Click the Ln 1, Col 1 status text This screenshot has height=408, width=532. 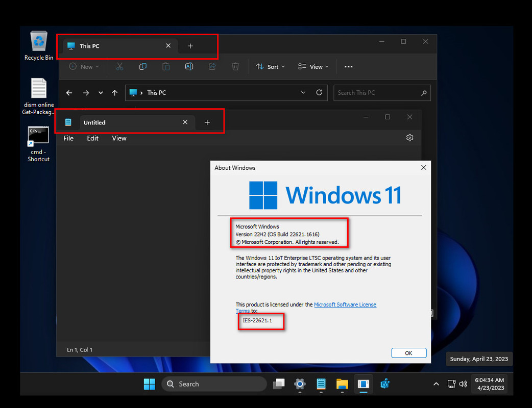pos(80,350)
